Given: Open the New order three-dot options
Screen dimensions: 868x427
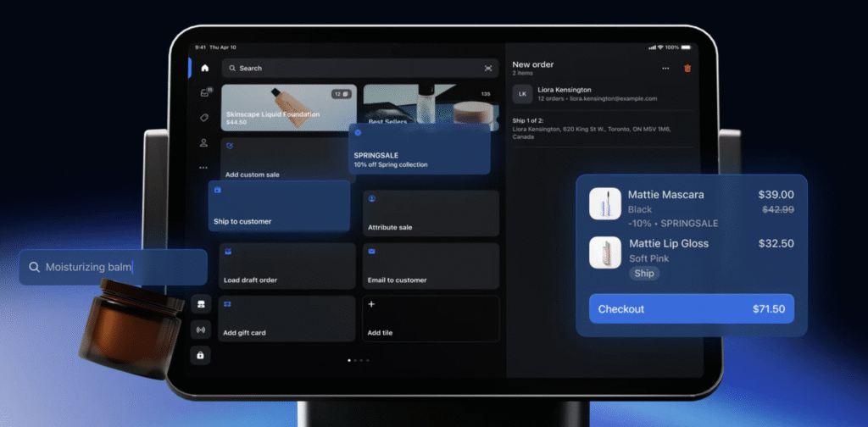Looking at the screenshot, I should [x=665, y=69].
